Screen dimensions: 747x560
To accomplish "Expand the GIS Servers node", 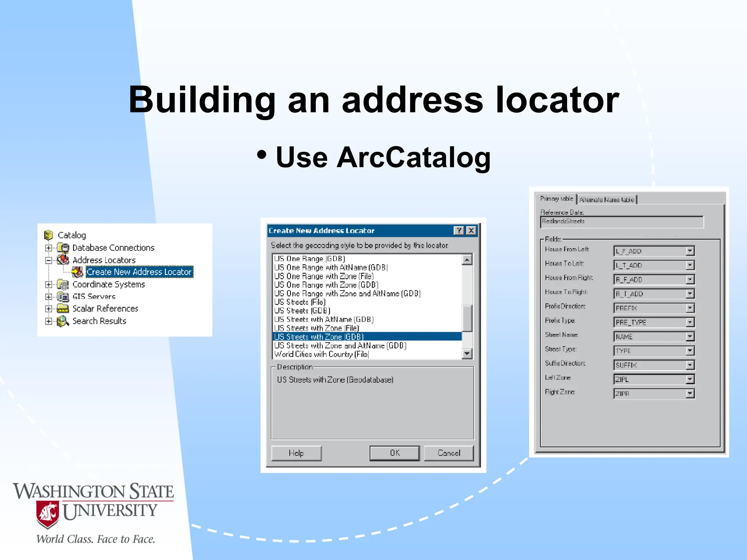I will 49,297.
